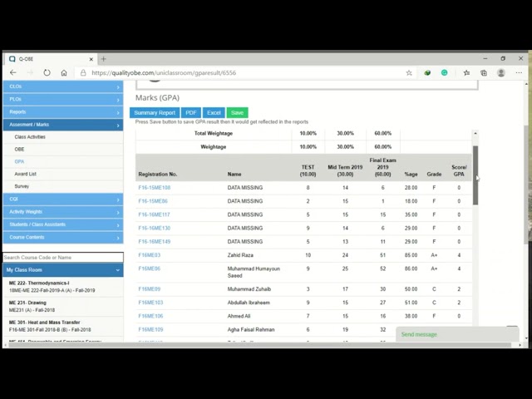
Task: Open the Grammarly extension icon
Action: 444,72
